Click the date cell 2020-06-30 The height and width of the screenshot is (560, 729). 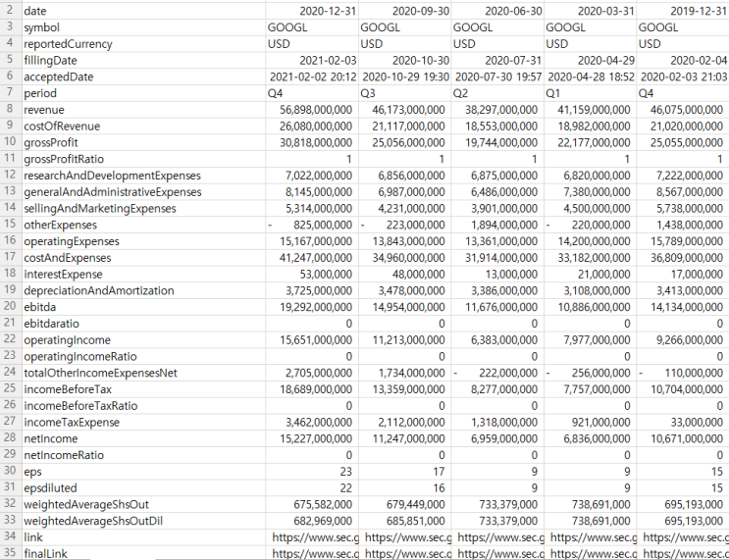click(x=497, y=11)
